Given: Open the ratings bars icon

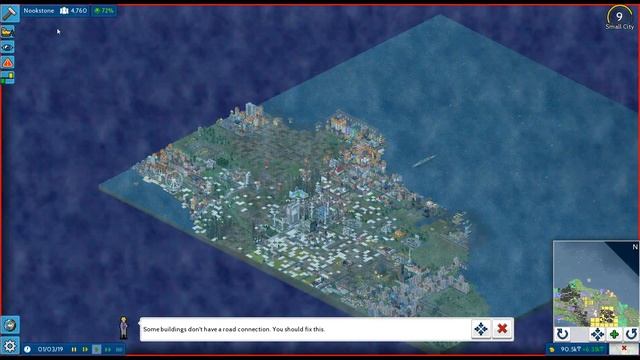Looking at the screenshot, I should [x=8, y=78].
